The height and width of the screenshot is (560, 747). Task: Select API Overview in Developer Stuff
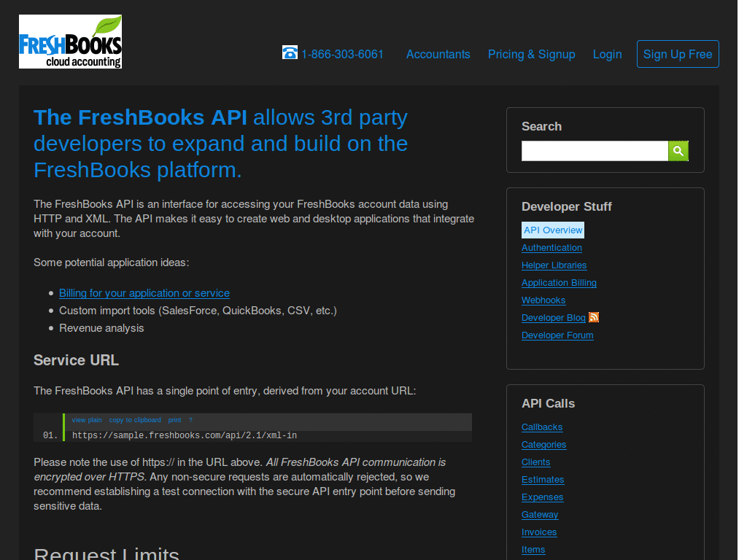(553, 230)
